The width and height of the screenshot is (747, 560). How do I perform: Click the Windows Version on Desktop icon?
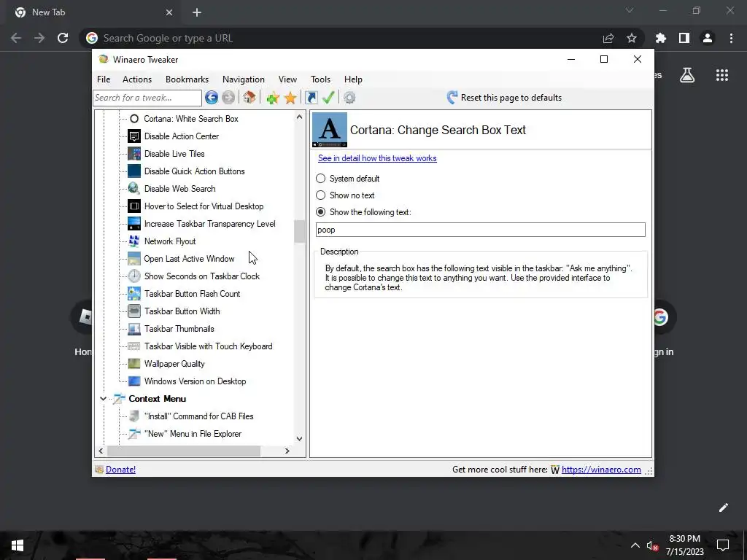134,381
